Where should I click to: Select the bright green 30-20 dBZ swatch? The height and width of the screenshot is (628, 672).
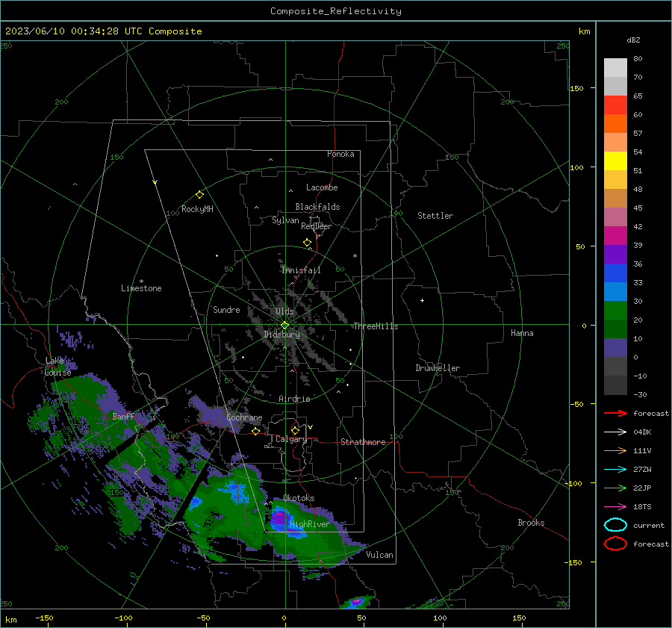[x=615, y=310]
